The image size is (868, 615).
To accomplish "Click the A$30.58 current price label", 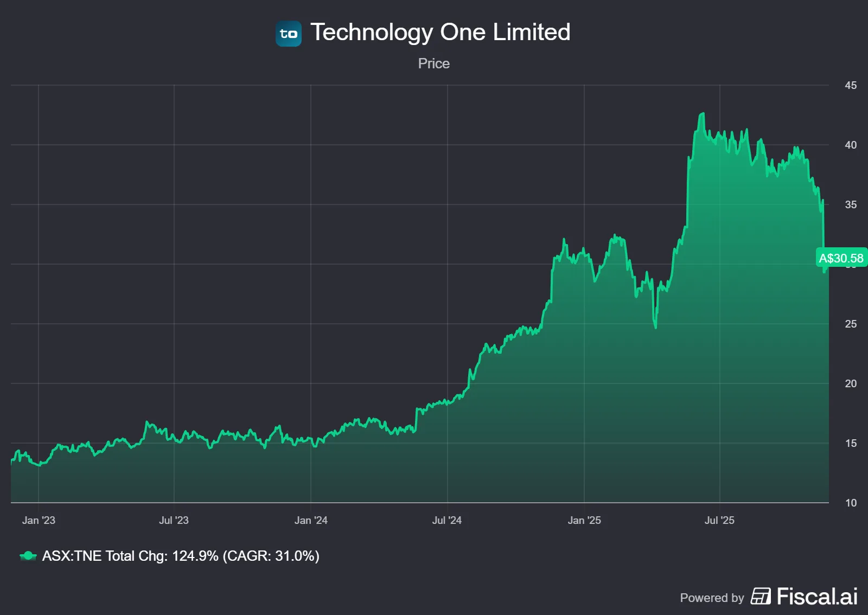I will [x=841, y=258].
